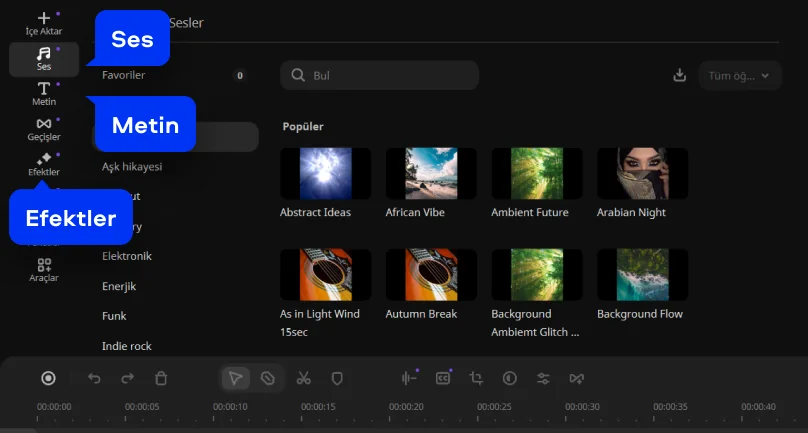The width and height of the screenshot is (808, 433).
Task: Click the As in Light Wind thumbnail
Action: (x=326, y=275)
